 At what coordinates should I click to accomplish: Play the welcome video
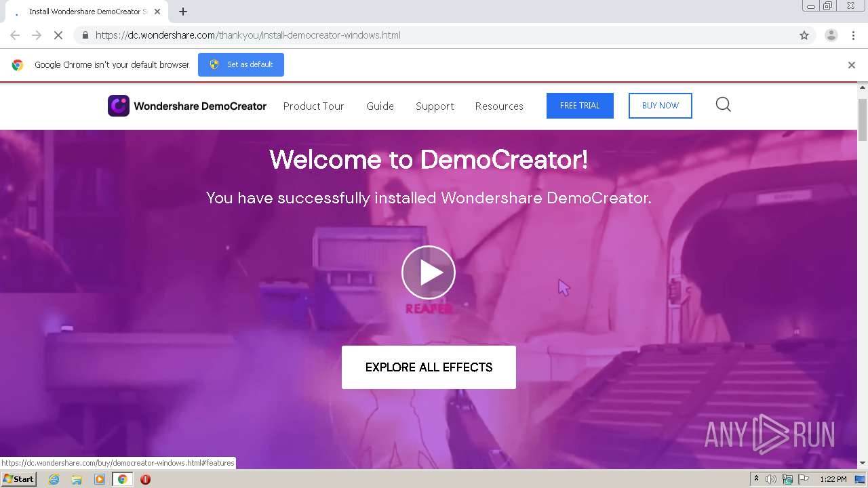coord(429,272)
